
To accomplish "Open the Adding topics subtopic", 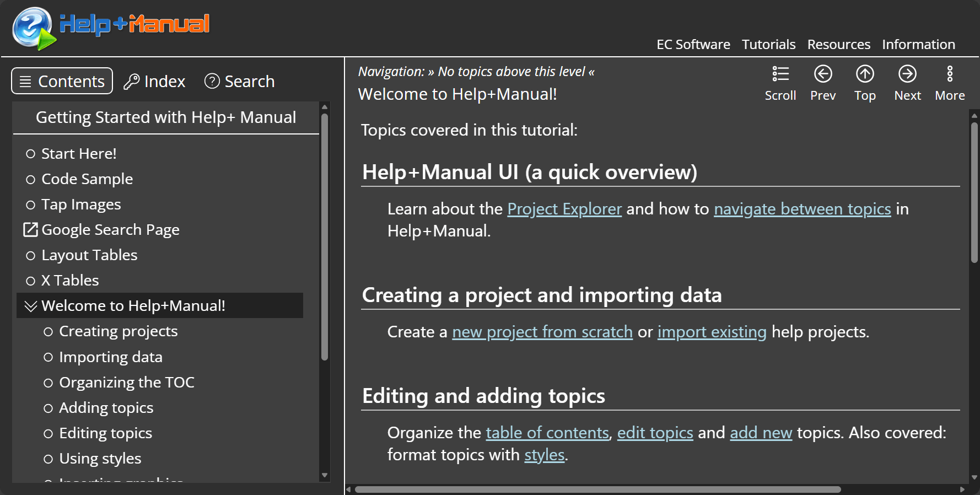I will click(x=106, y=408).
